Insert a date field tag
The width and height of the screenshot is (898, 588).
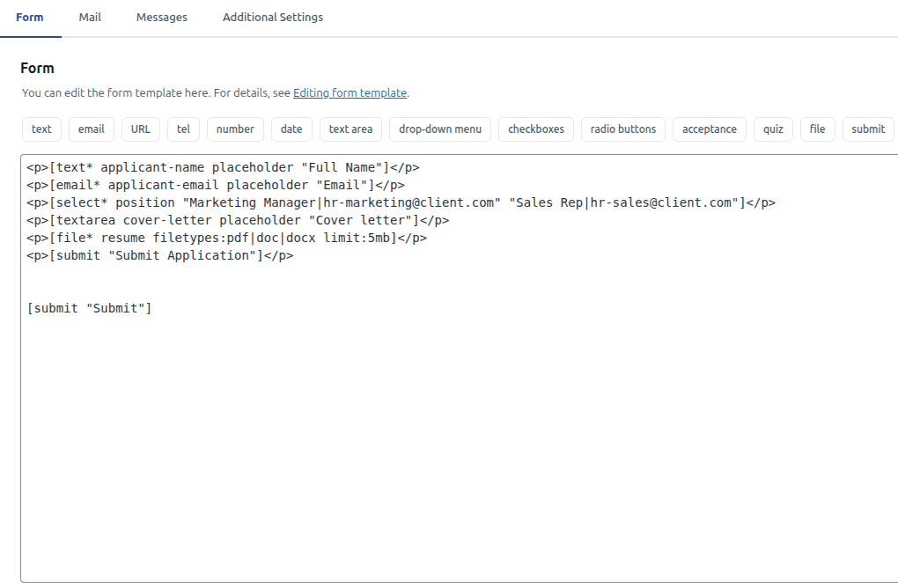[291, 129]
